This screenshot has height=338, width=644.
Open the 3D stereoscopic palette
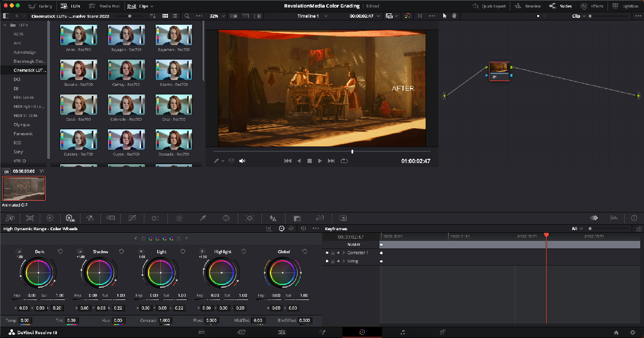(343, 218)
